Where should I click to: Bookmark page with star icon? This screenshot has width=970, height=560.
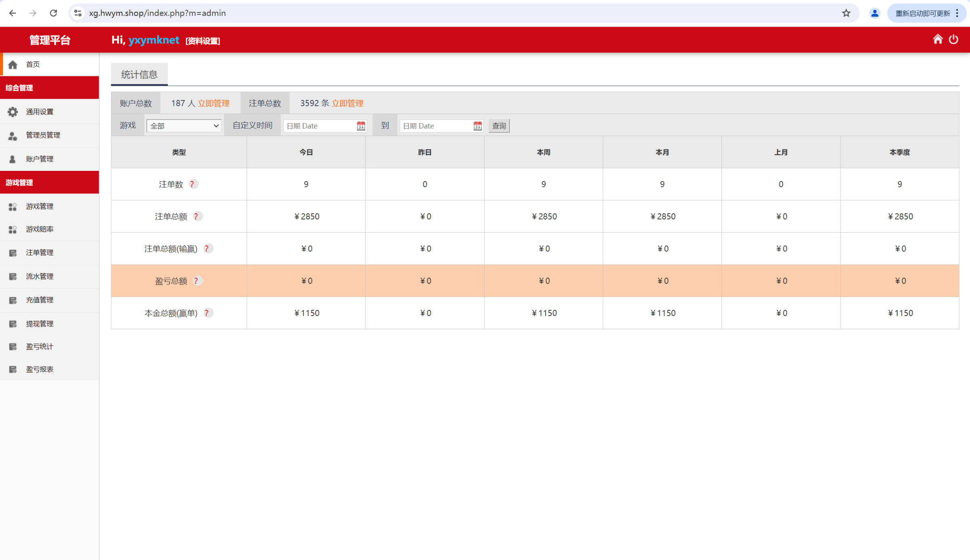[x=846, y=13]
